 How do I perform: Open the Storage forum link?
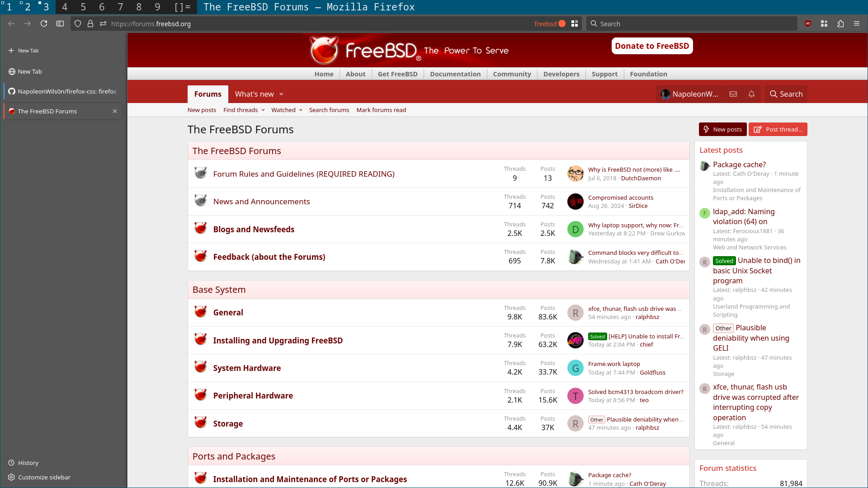[x=228, y=423]
